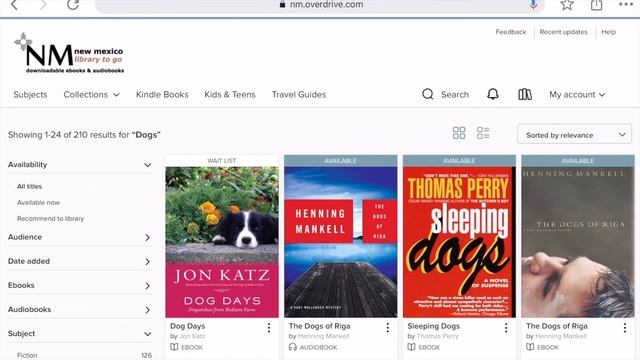This screenshot has height=360, width=640.
Task: Click the Search magnifier icon
Action: (x=427, y=94)
